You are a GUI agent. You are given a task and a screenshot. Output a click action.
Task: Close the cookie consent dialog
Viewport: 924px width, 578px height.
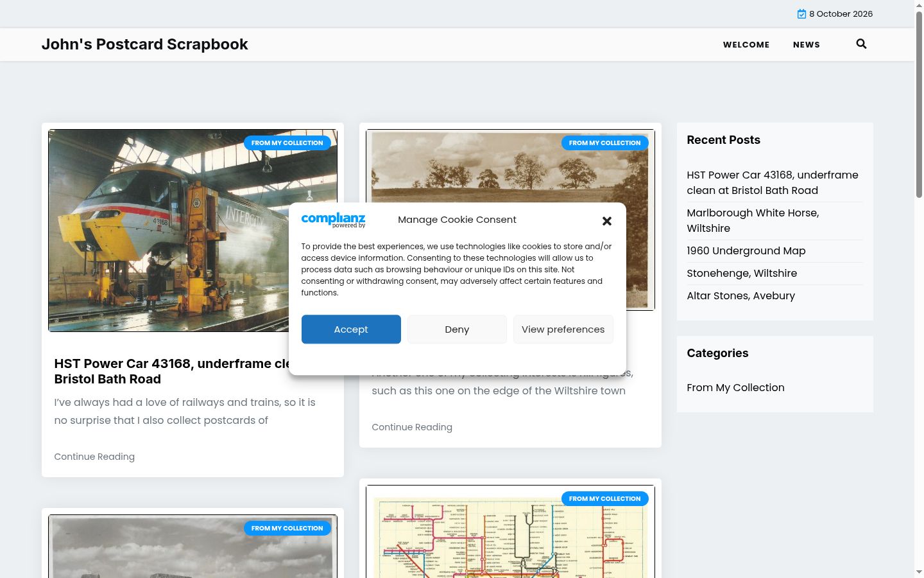pyautogui.click(x=607, y=221)
